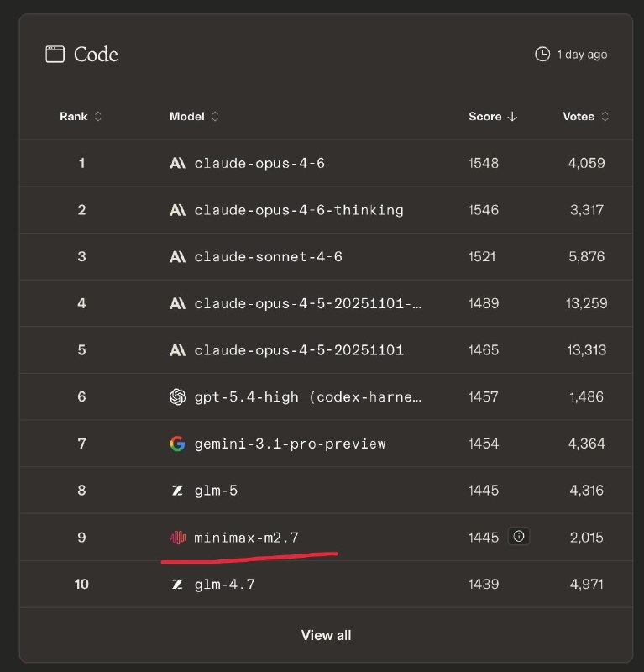This screenshot has height=672, width=644.
Task: Click the Z logo next to glm-4.7
Action: [x=177, y=584]
